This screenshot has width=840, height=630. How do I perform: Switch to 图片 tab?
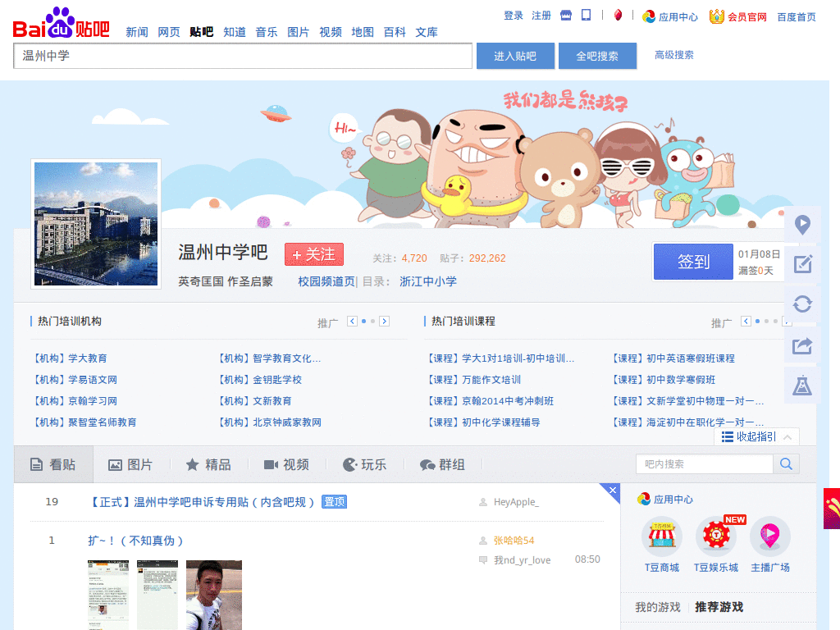[130, 464]
